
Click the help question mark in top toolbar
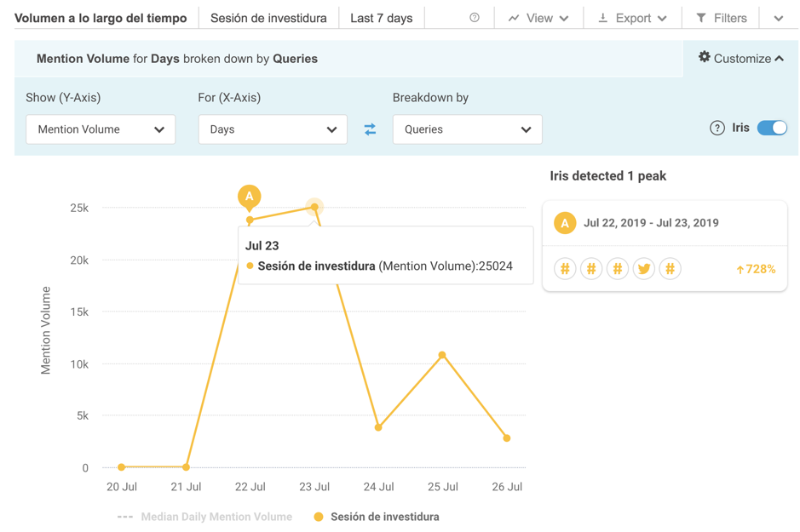(x=475, y=18)
